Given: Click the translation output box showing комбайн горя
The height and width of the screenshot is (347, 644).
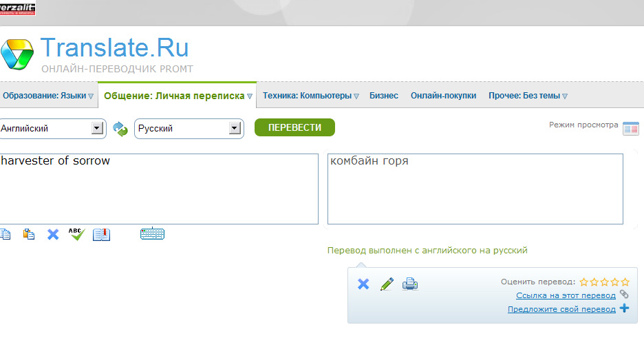Looking at the screenshot, I should [x=475, y=189].
